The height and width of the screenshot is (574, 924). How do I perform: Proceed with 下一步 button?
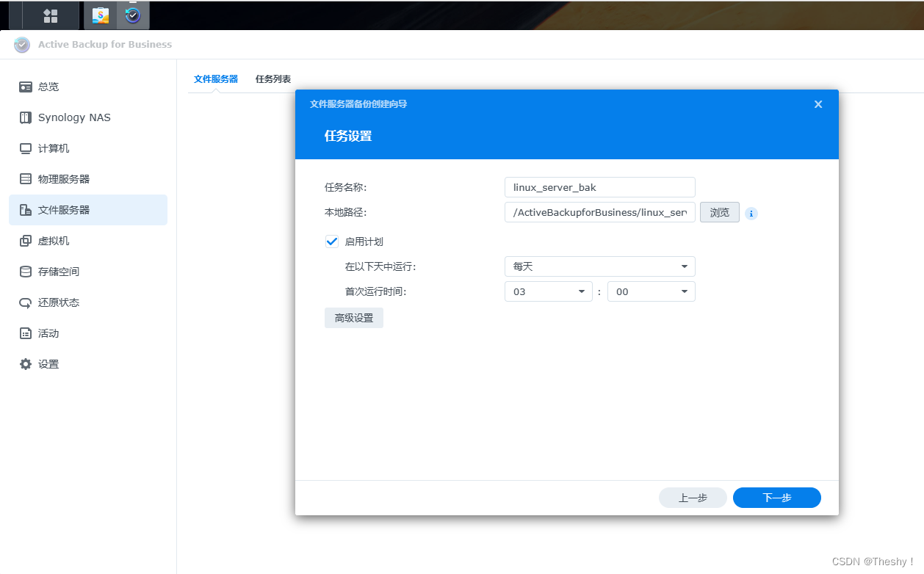coord(777,498)
